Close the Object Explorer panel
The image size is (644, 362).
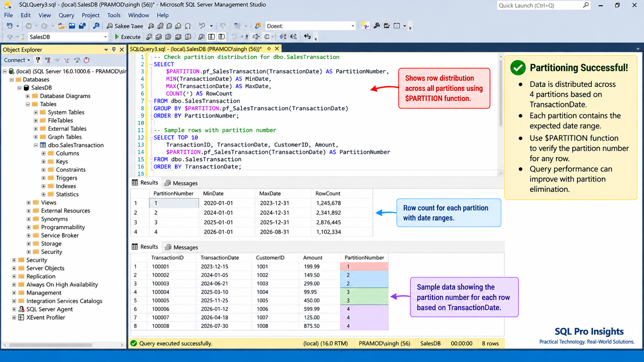122,50
